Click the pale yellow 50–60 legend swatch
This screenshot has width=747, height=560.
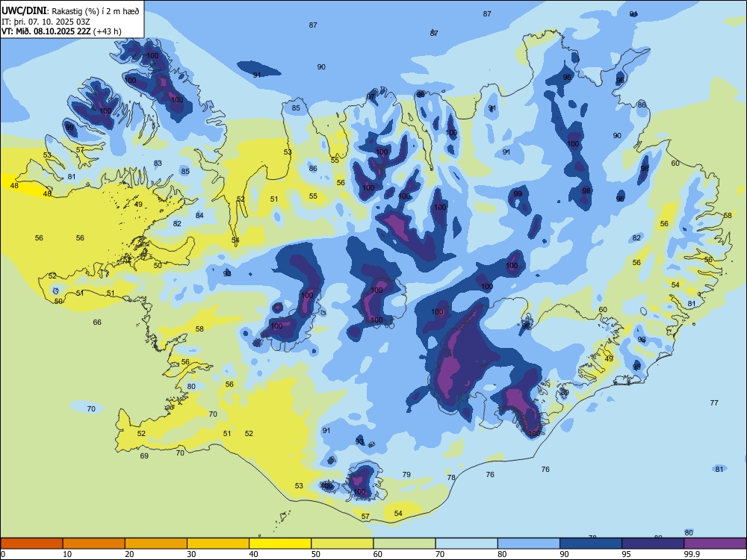pos(342,544)
